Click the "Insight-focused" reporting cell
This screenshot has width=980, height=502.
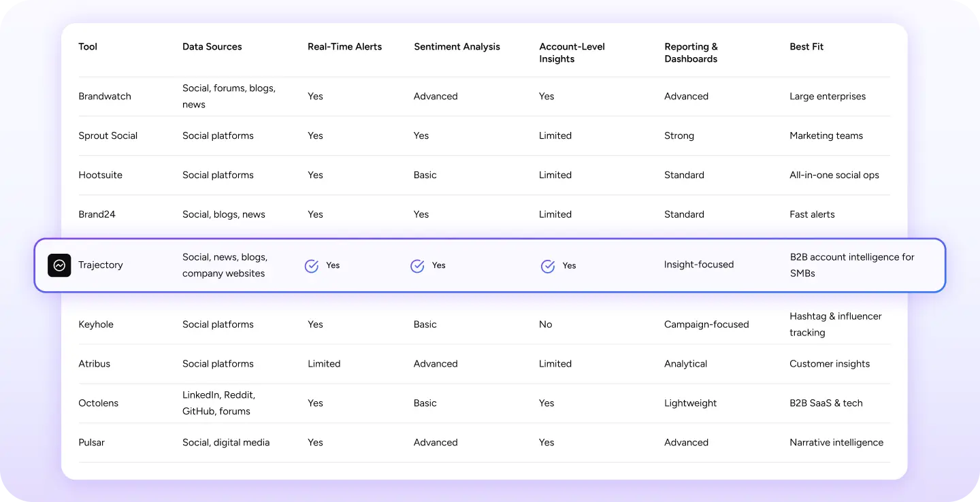tap(699, 265)
